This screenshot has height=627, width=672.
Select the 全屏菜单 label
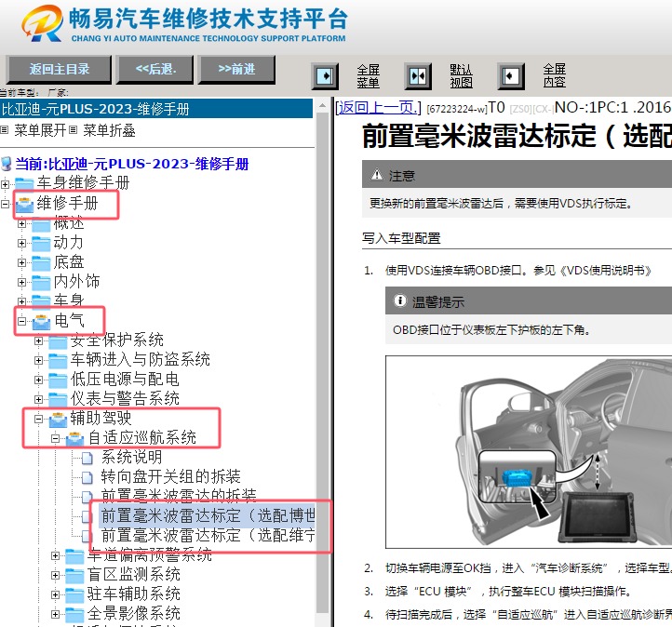click(369, 76)
